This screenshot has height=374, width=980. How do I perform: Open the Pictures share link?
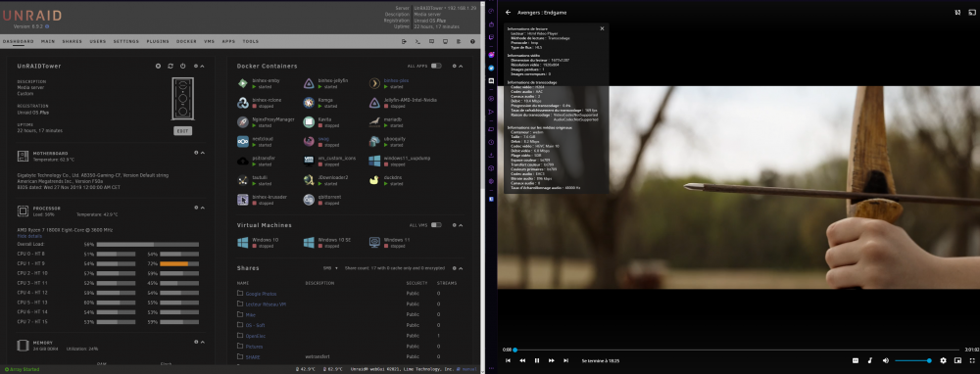point(254,347)
